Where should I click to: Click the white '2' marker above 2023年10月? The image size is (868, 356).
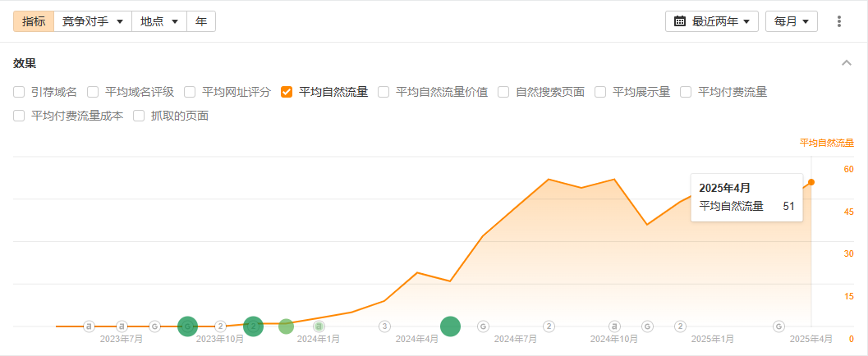220,326
